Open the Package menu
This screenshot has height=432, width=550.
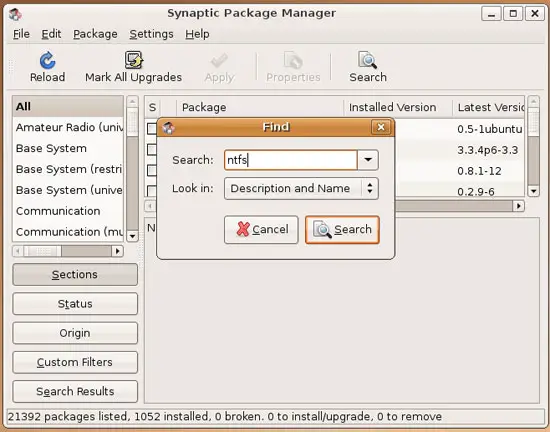[x=95, y=34]
